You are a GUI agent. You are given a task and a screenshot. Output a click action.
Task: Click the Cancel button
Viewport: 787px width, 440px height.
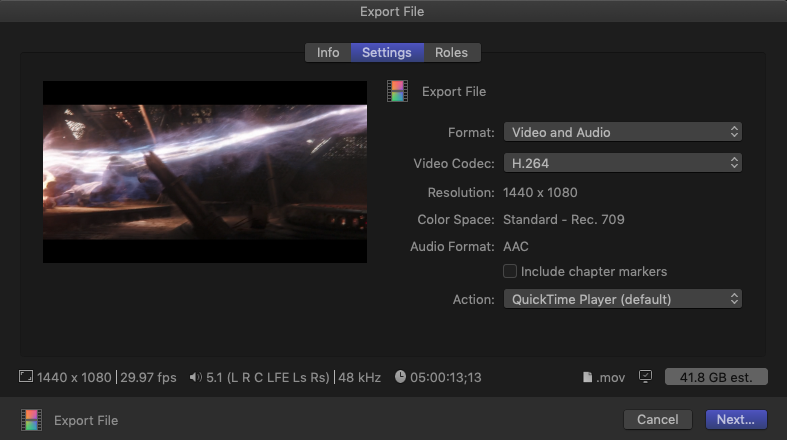(658, 419)
